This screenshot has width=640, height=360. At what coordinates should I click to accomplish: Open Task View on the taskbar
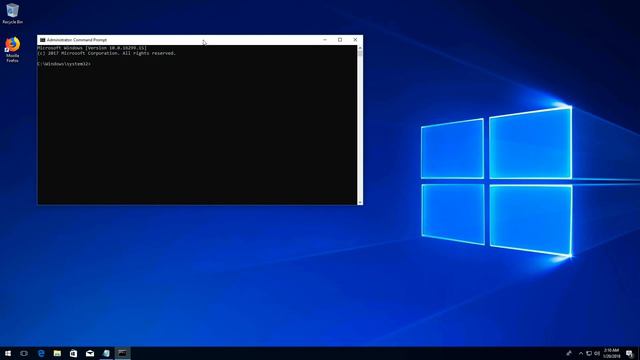(x=24, y=353)
